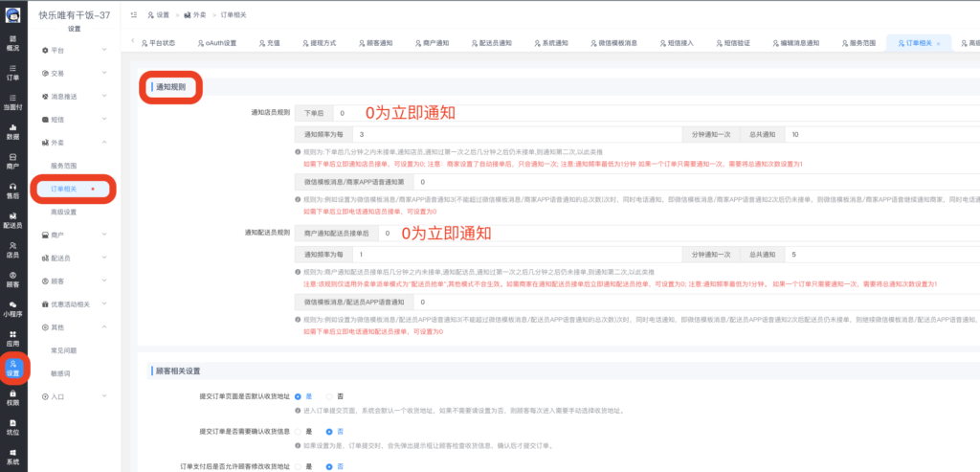The image size is (980, 472).
Task: Toggle the sidebar collapse icon in breadcrumb bar
Action: pos(134,15)
